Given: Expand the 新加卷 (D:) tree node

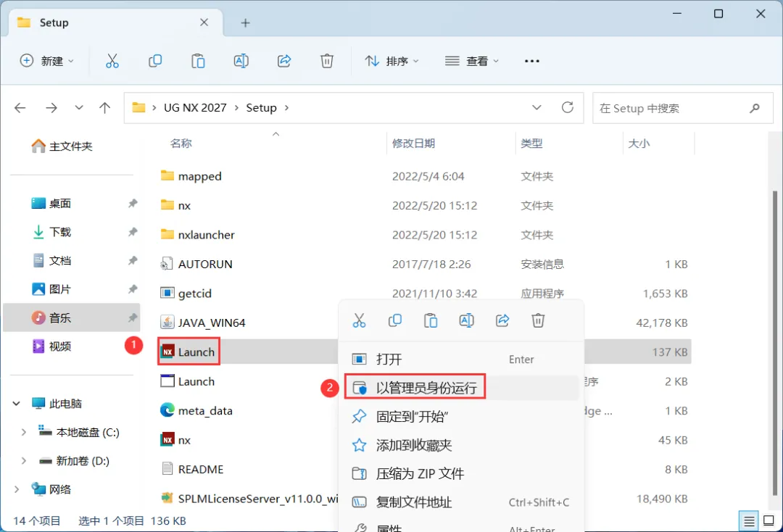Looking at the screenshot, I should pyautogui.click(x=23, y=461).
